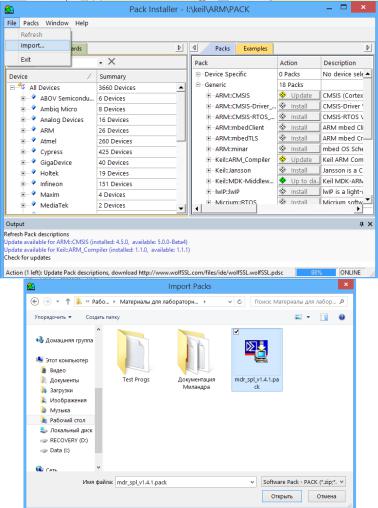
Task: Go back in Import Packs dialog
Action: [x=35, y=301]
